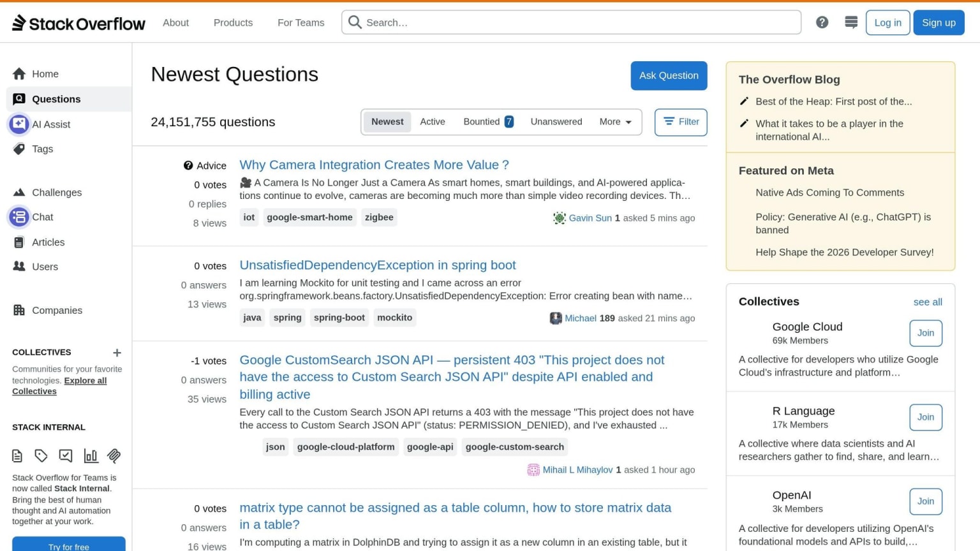The height and width of the screenshot is (551, 980).
Task: Click the Stack Overflow logo
Action: click(78, 23)
